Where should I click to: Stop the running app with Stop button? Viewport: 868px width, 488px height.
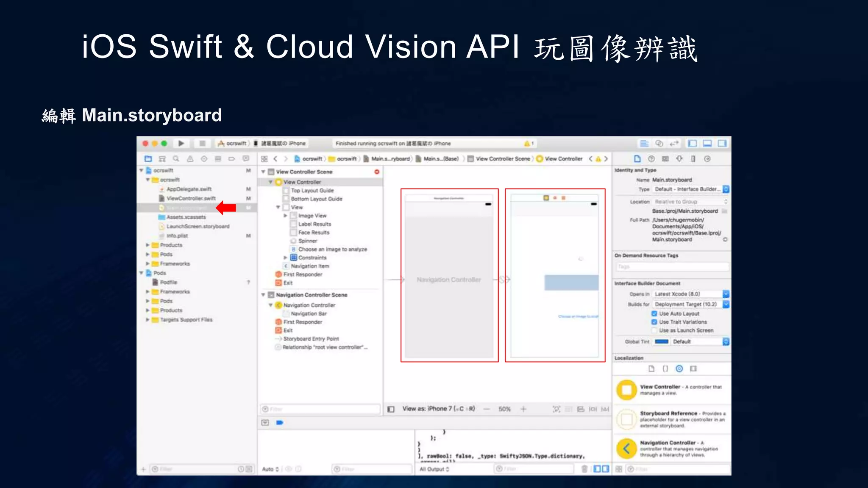tap(203, 143)
